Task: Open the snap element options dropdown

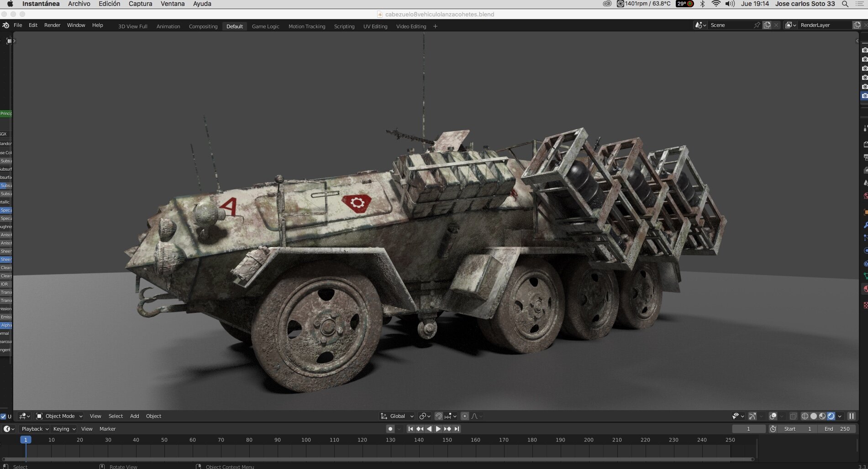Action: (x=450, y=416)
